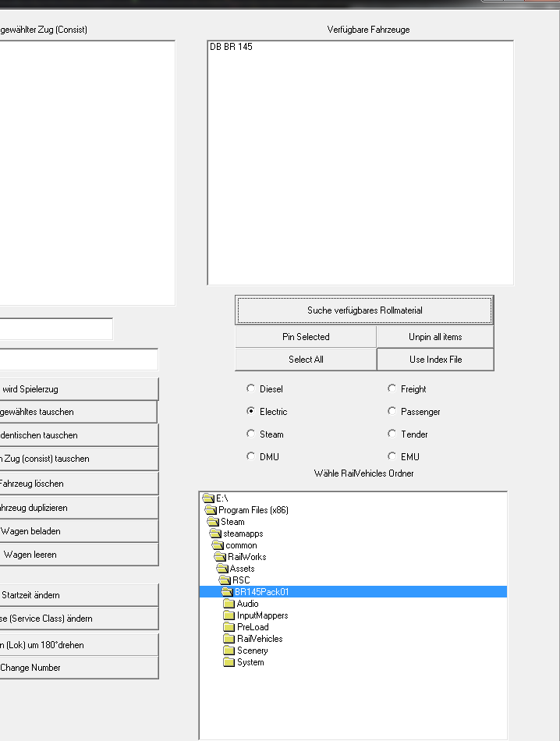Select the Audio folder name

(x=247, y=604)
